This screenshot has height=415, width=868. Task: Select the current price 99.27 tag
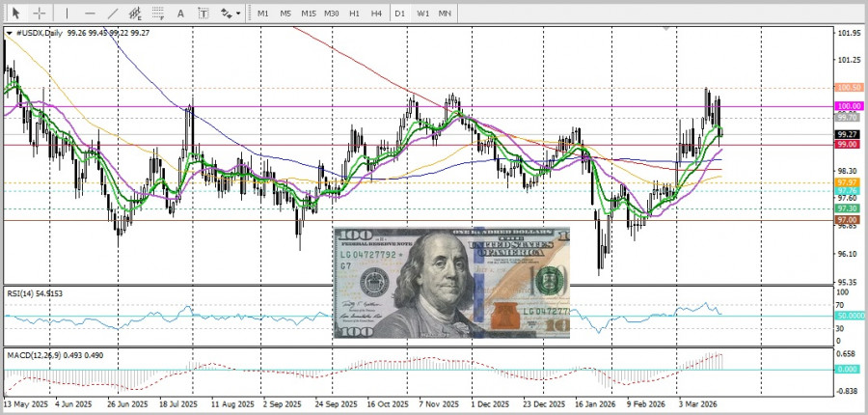coord(848,135)
